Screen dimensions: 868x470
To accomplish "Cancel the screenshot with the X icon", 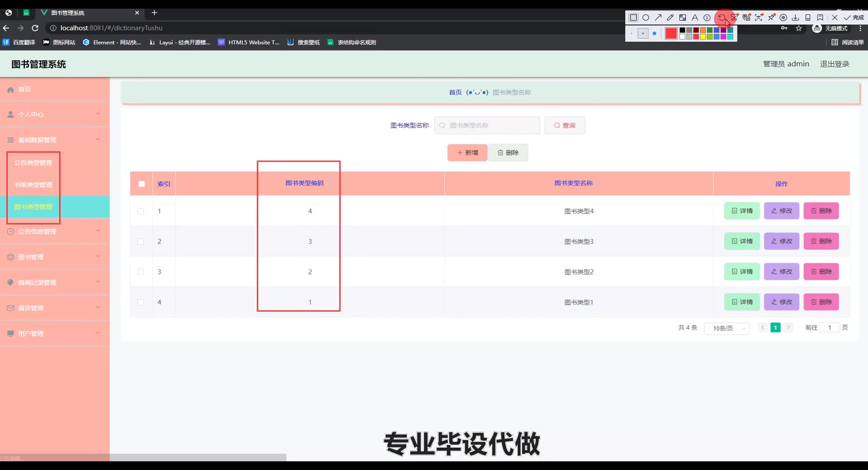I will click(835, 18).
